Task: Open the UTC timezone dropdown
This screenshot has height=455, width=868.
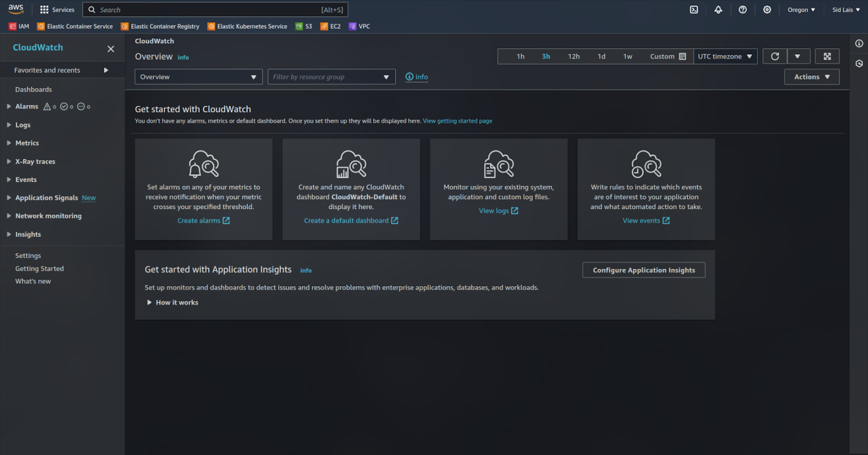Action: click(x=725, y=56)
